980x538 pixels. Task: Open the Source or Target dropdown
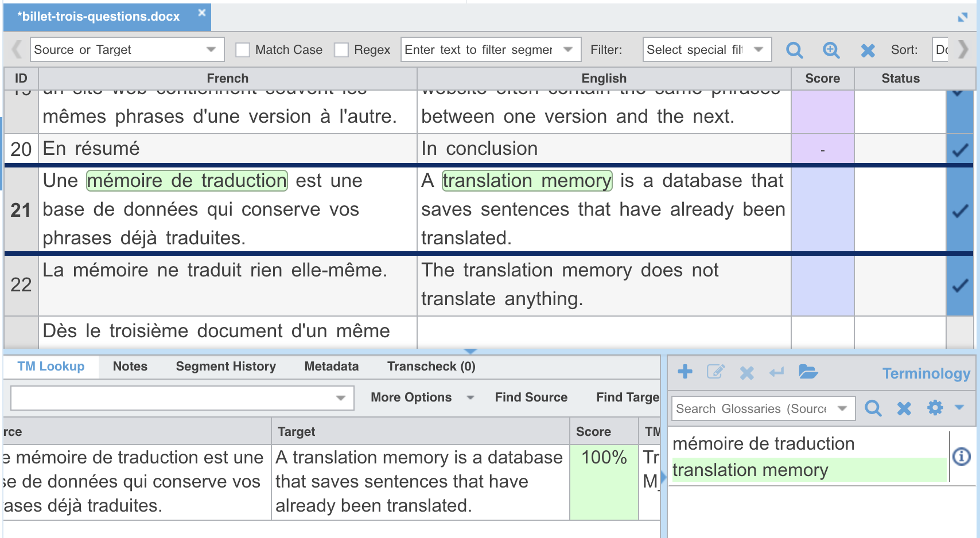(x=127, y=49)
